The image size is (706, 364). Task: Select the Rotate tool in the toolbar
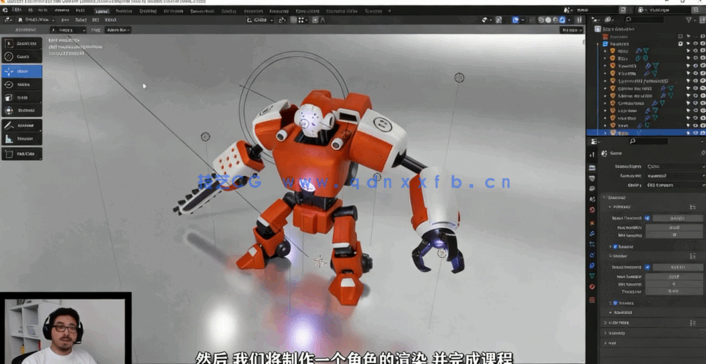coord(22,84)
